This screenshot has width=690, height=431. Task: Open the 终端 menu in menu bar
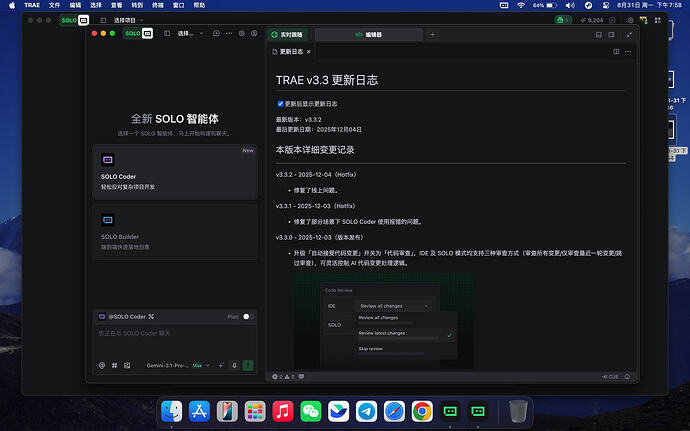click(158, 5)
